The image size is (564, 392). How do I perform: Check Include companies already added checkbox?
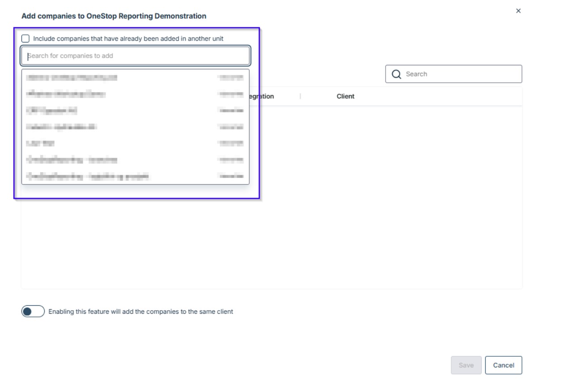click(x=25, y=39)
